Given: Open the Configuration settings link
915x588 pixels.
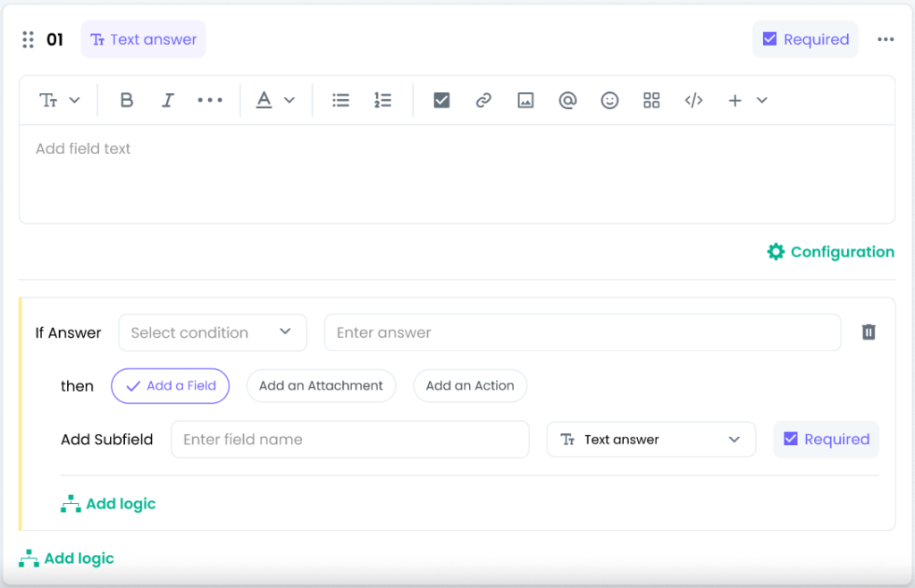Looking at the screenshot, I should pos(831,252).
